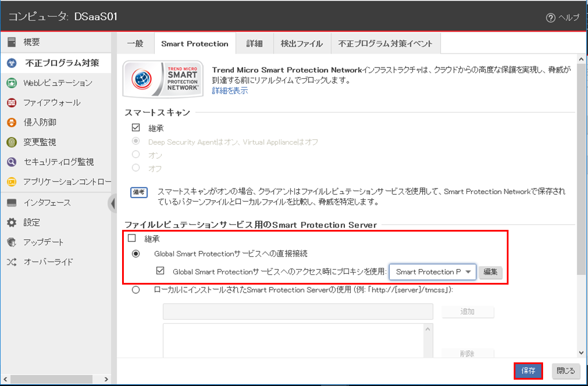Open the Webレピュテーション globe icon

click(x=12, y=83)
